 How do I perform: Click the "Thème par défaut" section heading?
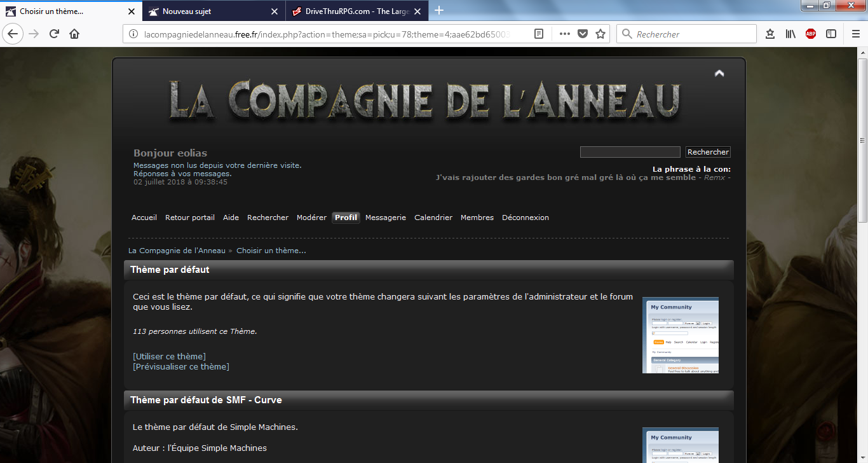click(x=170, y=270)
